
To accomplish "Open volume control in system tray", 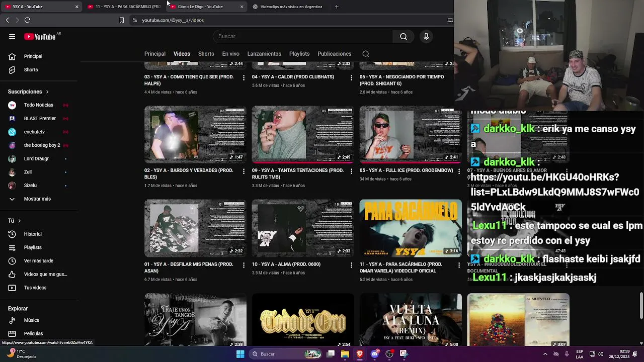I will coord(600,354).
